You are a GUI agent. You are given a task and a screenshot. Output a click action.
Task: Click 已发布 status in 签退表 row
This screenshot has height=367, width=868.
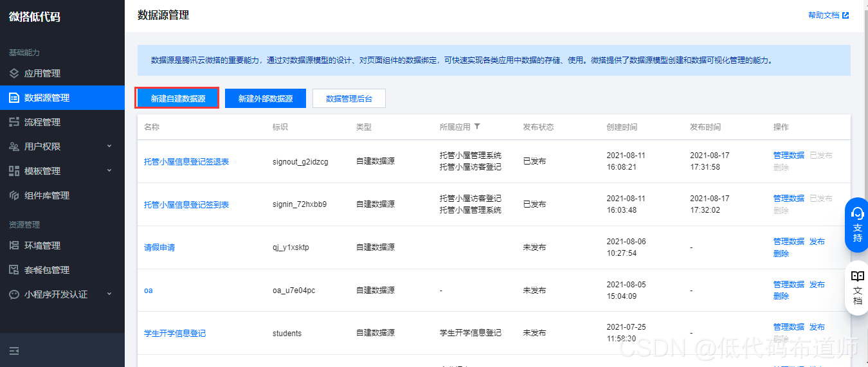click(x=534, y=162)
